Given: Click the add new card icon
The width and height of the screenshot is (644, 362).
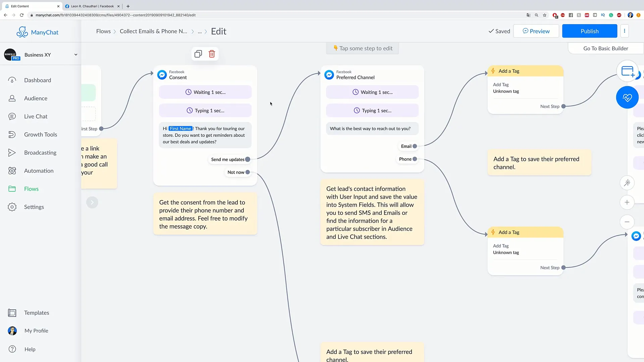Looking at the screenshot, I should (627, 71).
